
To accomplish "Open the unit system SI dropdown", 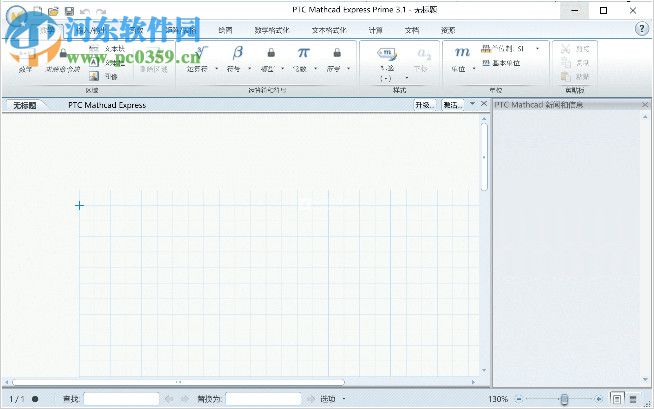I will [537, 49].
